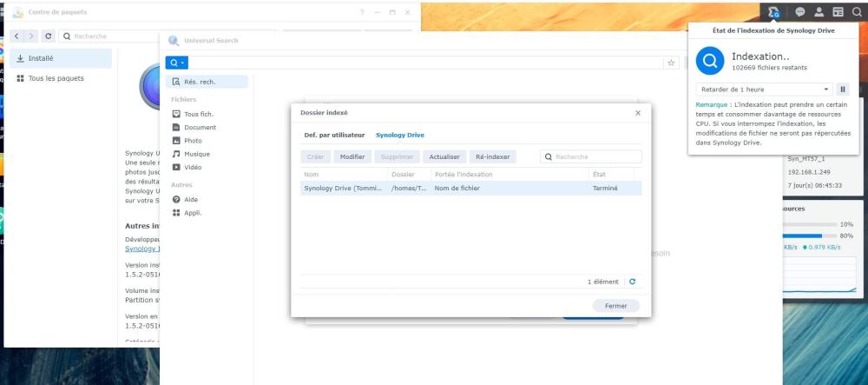Open the user account menu icon
Viewport: 868px width, 385px height.
pyautogui.click(x=819, y=11)
